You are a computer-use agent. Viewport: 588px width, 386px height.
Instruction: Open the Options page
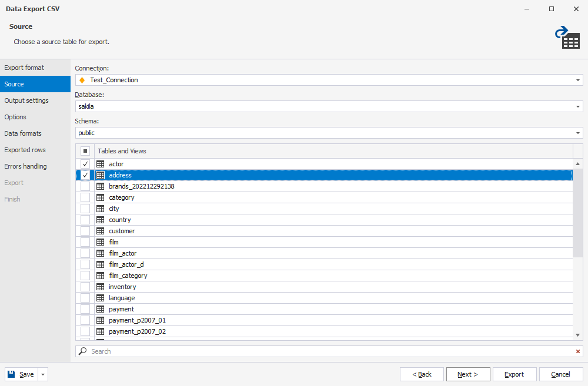coord(35,117)
